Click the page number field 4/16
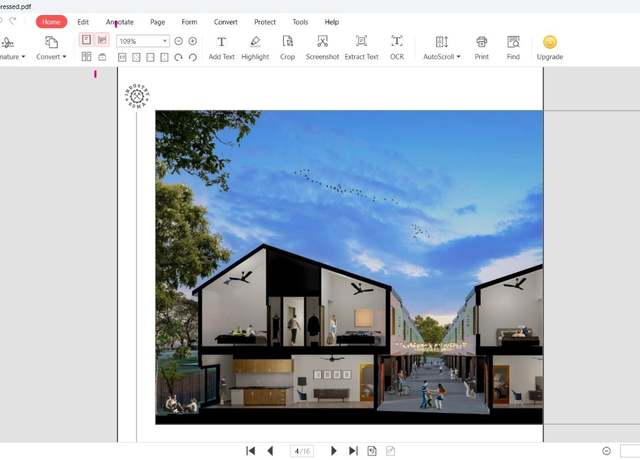The width and height of the screenshot is (640, 460). 302,451
